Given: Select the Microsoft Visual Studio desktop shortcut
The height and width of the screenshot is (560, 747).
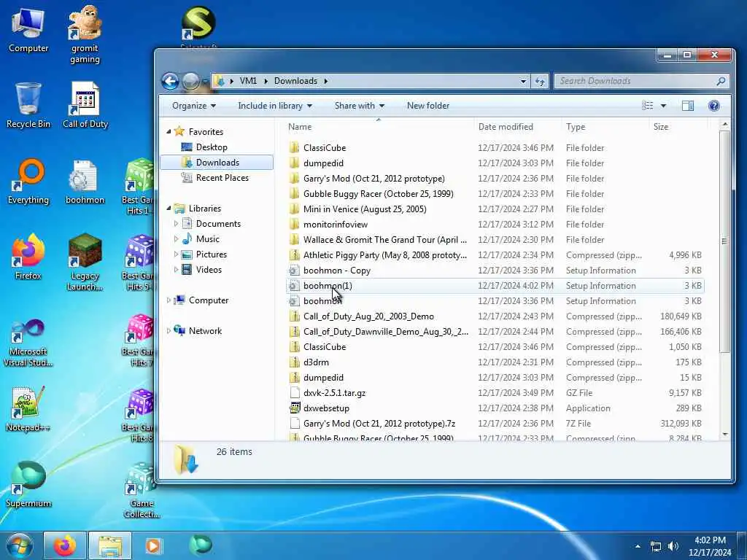Looking at the screenshot, I should click(x=28, y=343).
